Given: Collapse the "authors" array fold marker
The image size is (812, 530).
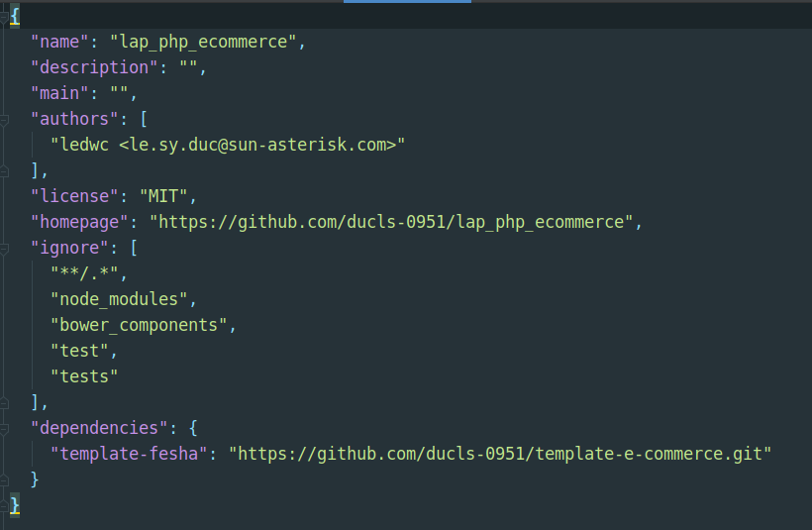Looking at the screenshot, I should pyautogui.click(x=5, y=119).
